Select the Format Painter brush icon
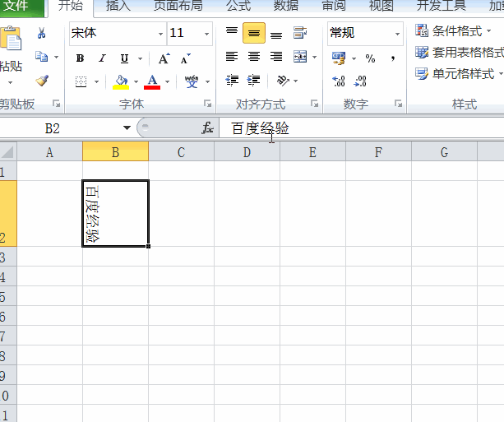Screen dimensions: 504x422 click(42, 81)
